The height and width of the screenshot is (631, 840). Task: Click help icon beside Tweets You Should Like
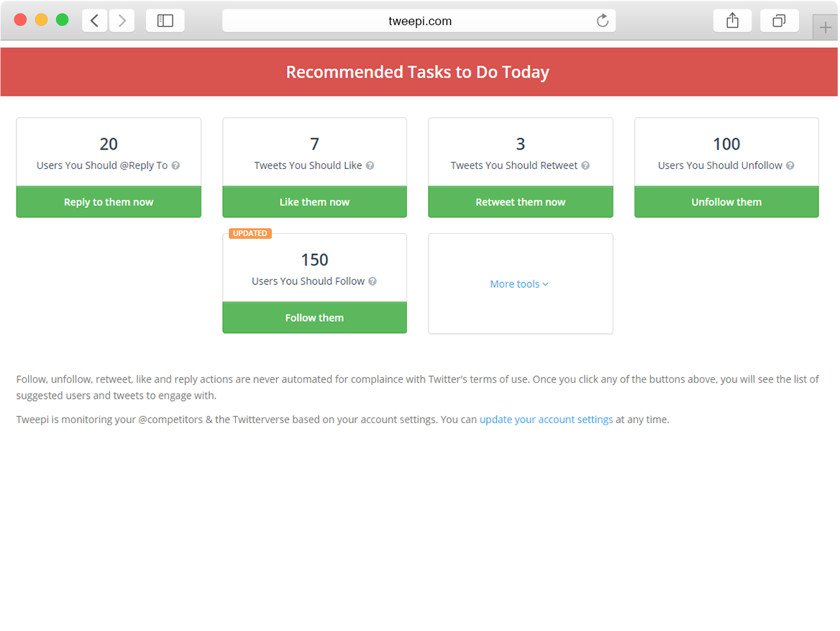(370, 165)
